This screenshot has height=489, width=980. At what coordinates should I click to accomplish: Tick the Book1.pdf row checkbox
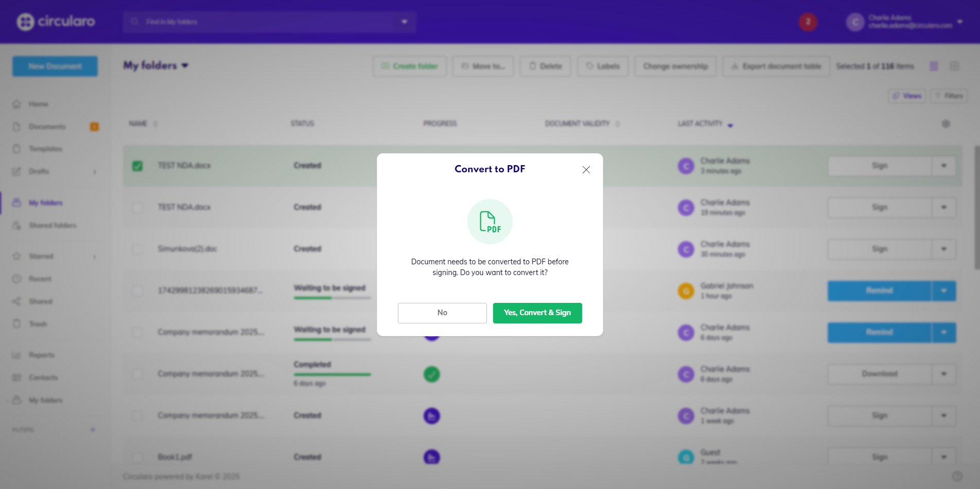137,457
